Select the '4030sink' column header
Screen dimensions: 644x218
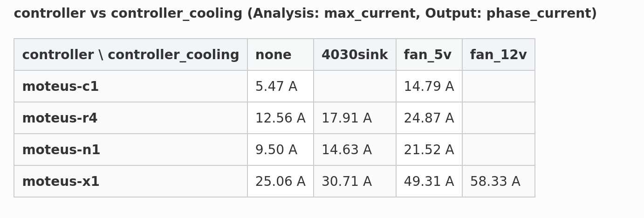pyautogui.click(x=355, y=55)
